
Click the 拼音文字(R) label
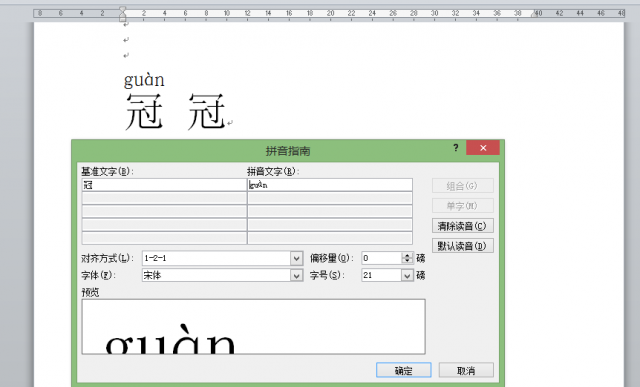(273, 171)
